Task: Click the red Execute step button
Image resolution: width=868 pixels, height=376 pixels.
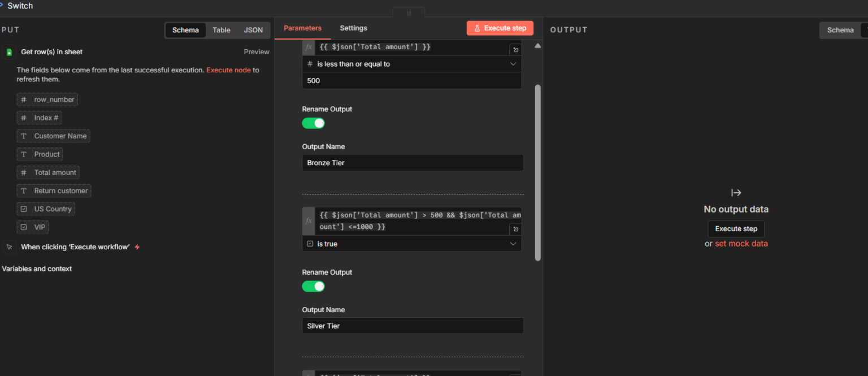Action: (x=500, y=28)
